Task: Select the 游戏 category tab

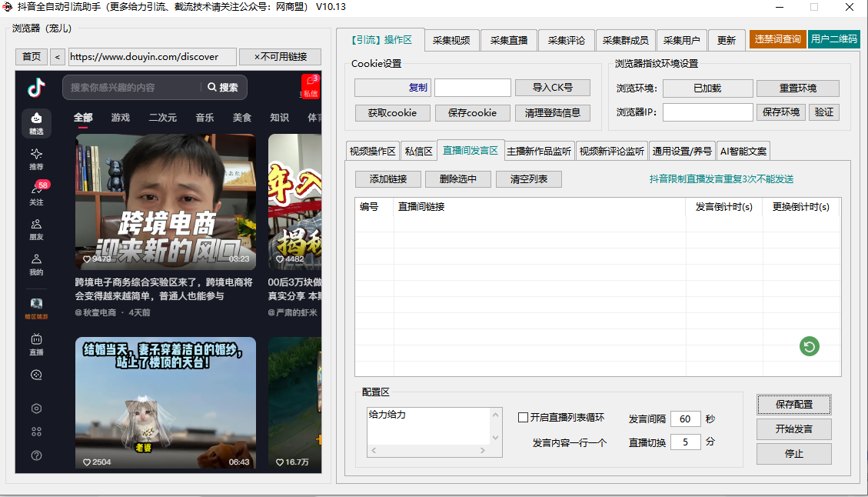Action: (x=120, y=118)
